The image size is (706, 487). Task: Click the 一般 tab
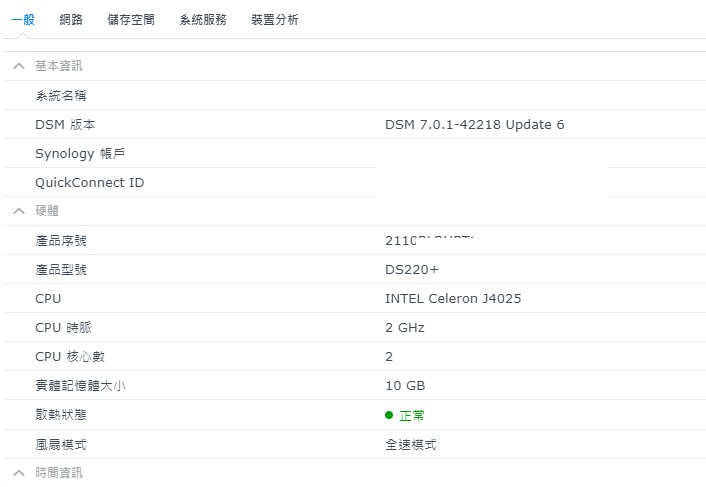23,19
